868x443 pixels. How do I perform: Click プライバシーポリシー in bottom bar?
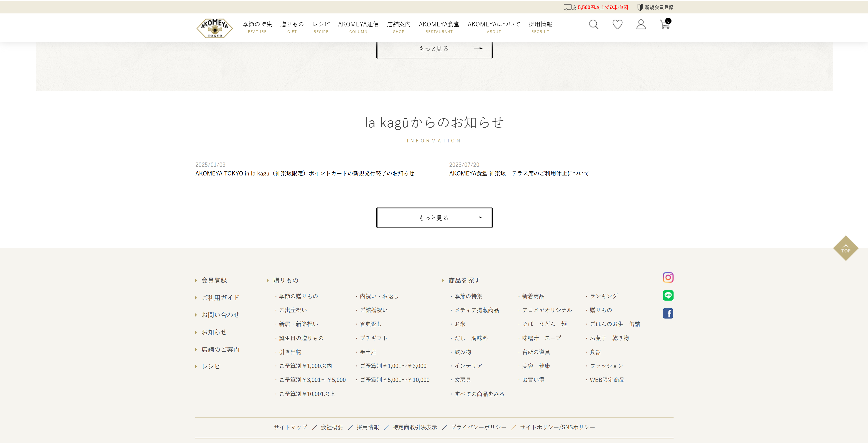478,427
